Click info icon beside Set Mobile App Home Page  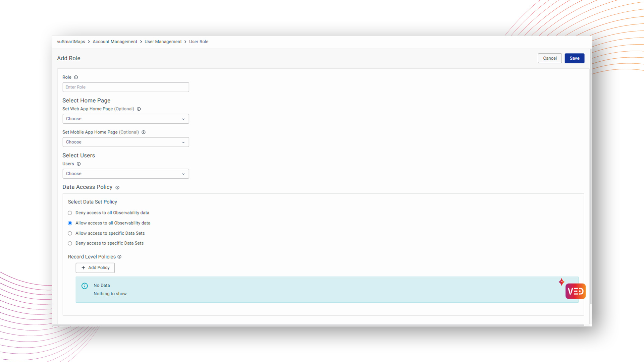point(144,132)
